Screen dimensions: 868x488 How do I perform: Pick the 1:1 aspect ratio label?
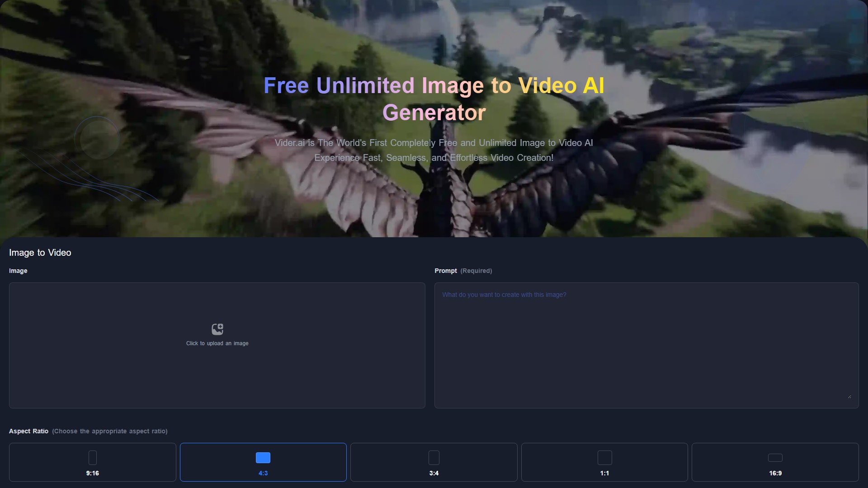(604, 473)
